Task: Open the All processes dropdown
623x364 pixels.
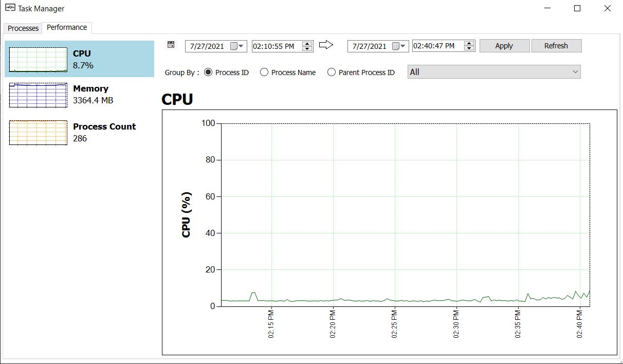Action: click(x=575, y=71)
